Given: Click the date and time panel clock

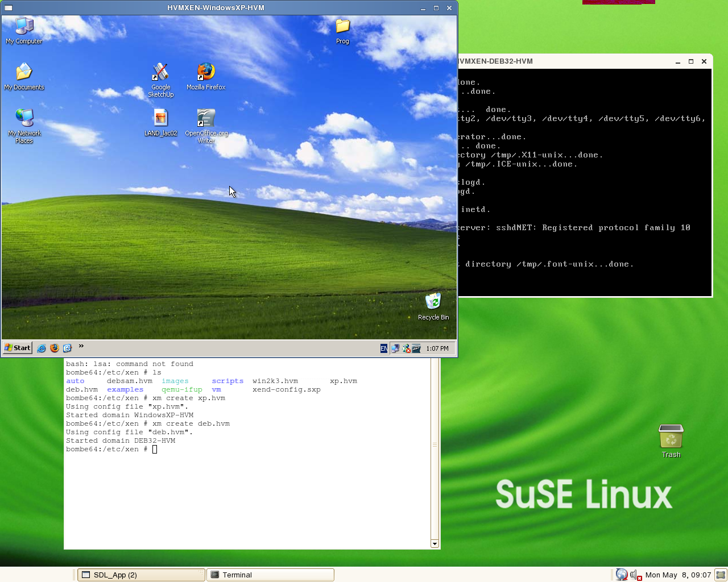Looking at the screenshot, I should [x=678, y=575].
